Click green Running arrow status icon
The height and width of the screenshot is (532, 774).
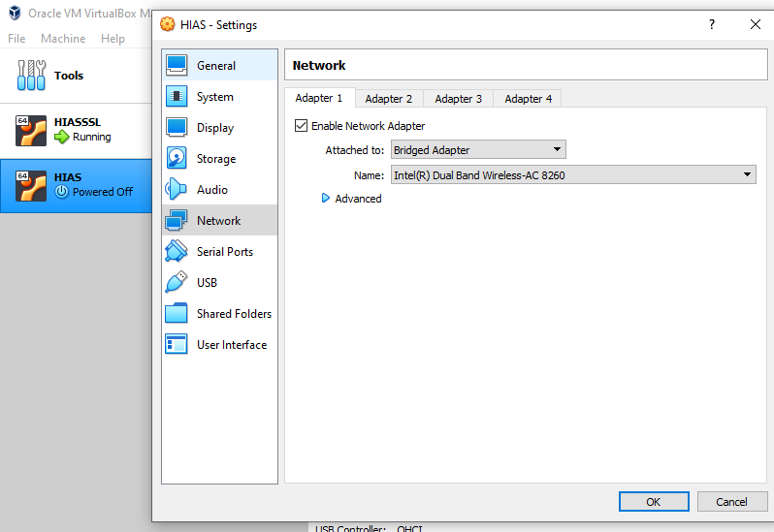click(x=62, y=137)
